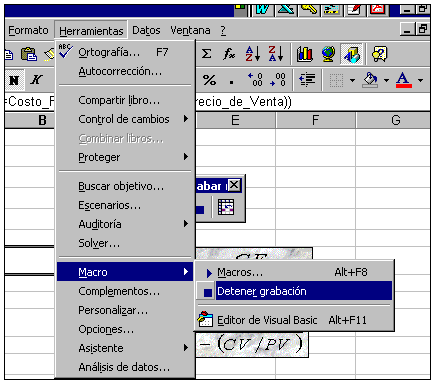434x383 pixels.
Task: Click the Format Painter brush icon
Action: pyautogui.click(x=50, y=55)
